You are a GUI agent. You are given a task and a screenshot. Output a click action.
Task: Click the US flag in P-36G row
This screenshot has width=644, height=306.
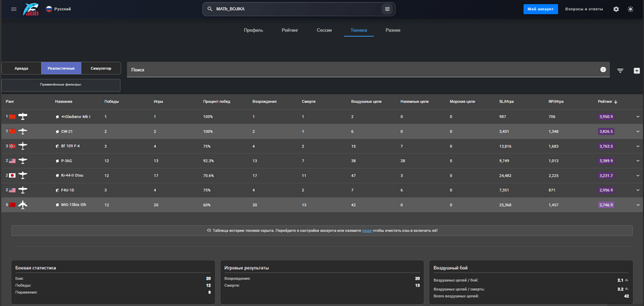[12, 160]
